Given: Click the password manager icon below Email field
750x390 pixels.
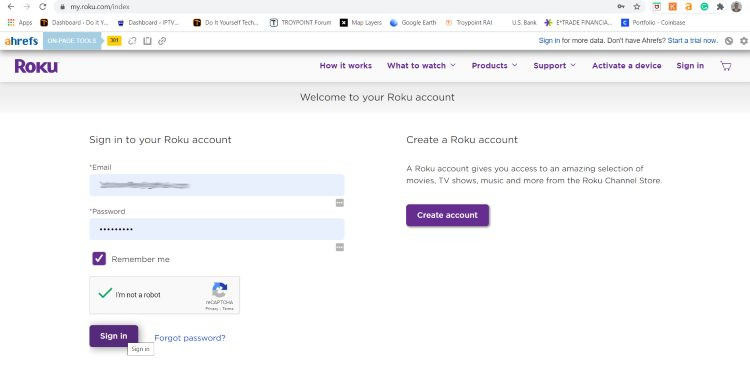Looking at the screenshot, I should click(x=340, y=203).
